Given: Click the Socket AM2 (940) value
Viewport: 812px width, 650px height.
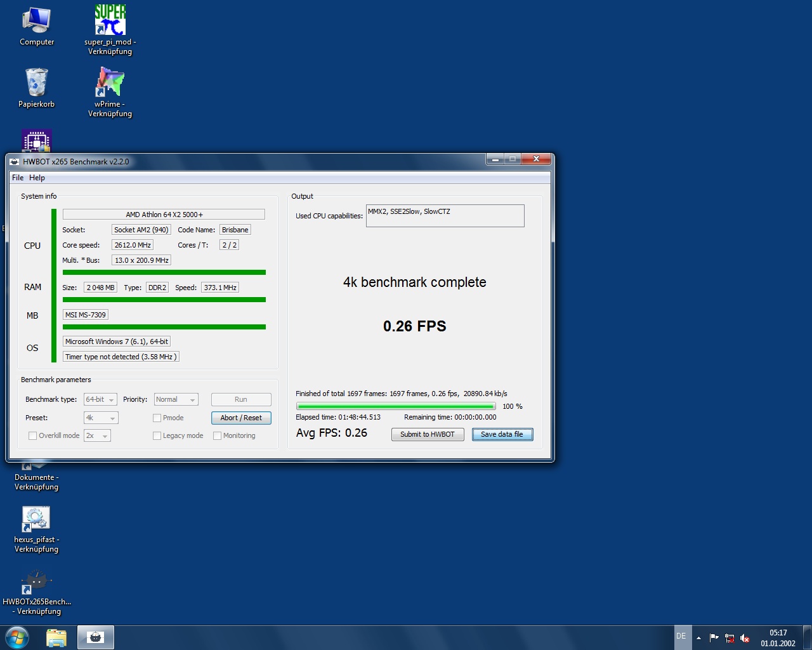Looking at the screenshot, I should [x=141, y=230].
